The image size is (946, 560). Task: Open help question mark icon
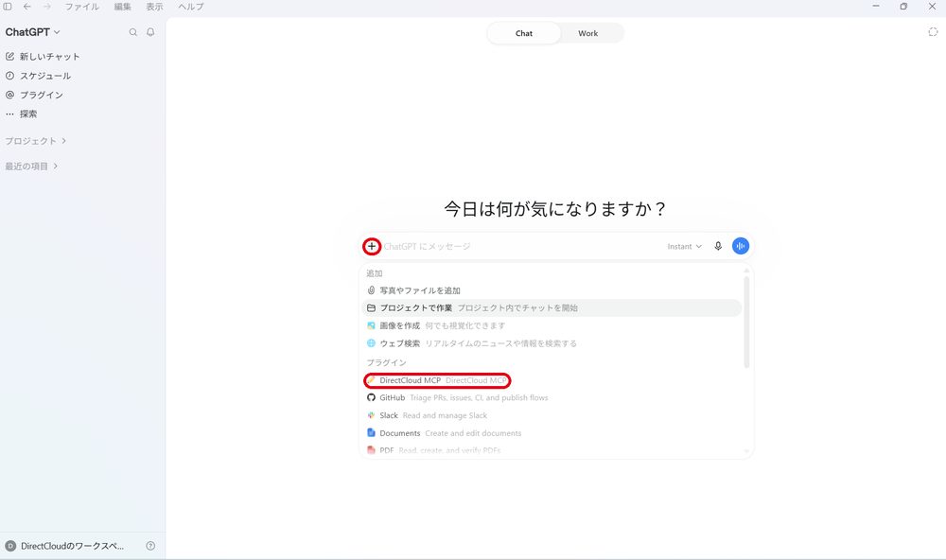pyautogui.click(x=150, y=546)
